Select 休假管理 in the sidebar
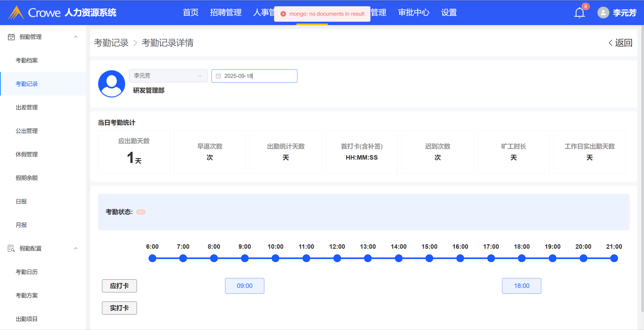 point(27,154)
